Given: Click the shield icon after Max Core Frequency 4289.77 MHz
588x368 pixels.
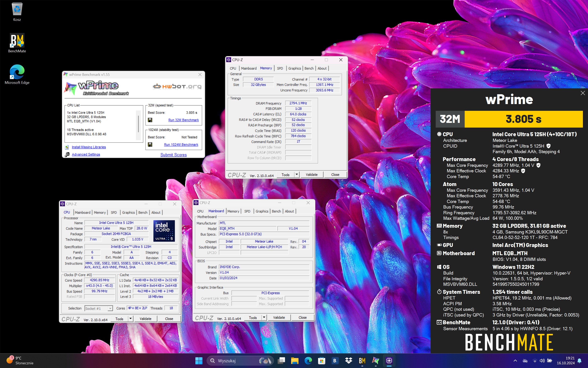Looking at the screenshot, I should click(x=538, y=165).
